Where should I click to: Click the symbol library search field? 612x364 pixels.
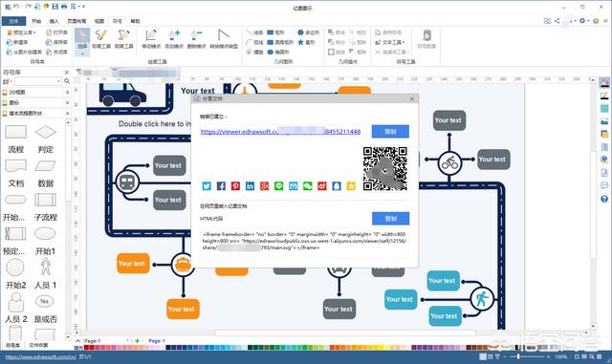point(35,81)
